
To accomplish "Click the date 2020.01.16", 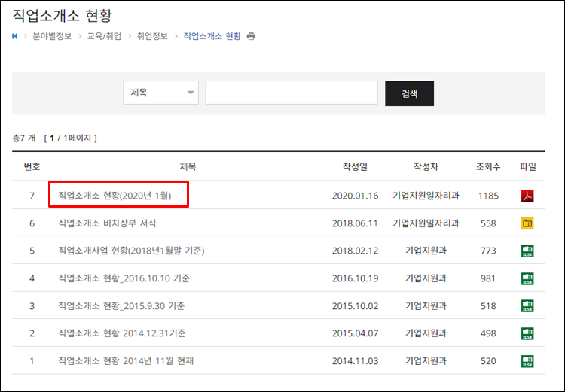I will click(355, 196).
